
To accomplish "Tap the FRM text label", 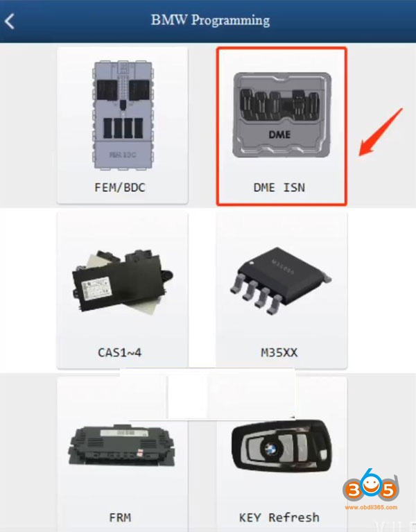I will click(x=120, y=517).
